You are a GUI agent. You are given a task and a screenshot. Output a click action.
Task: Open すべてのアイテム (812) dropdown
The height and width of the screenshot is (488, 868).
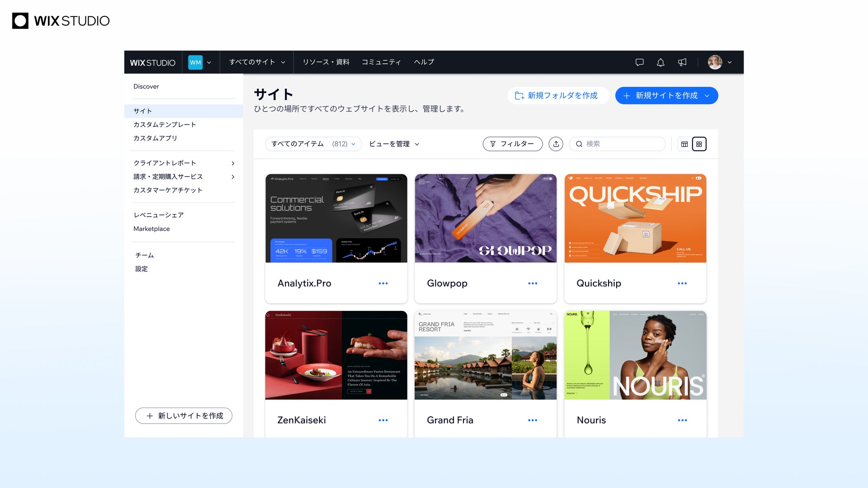313,144
